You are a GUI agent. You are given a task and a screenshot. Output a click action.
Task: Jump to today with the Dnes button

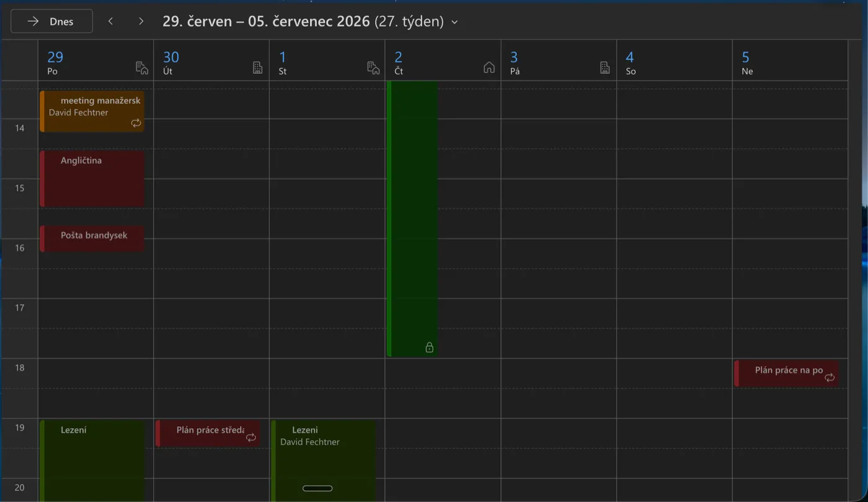pos(51,21)
